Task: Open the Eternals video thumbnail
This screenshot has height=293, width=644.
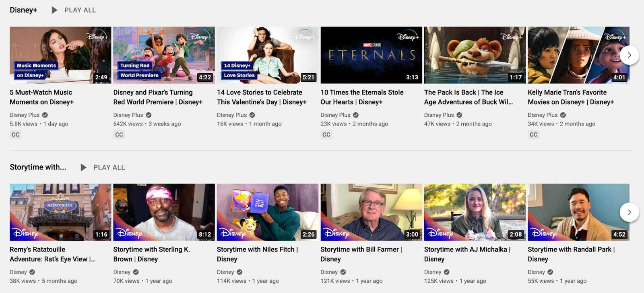Action: 371,55
